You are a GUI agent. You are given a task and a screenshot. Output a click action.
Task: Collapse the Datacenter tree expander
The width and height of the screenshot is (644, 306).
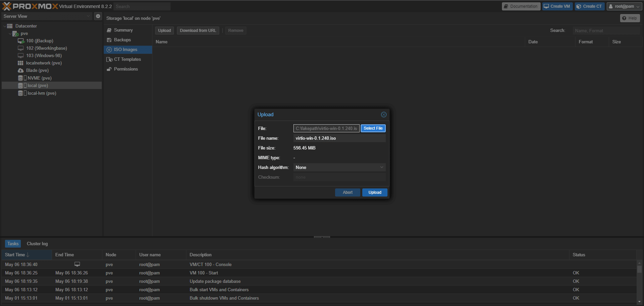[4, 26]
